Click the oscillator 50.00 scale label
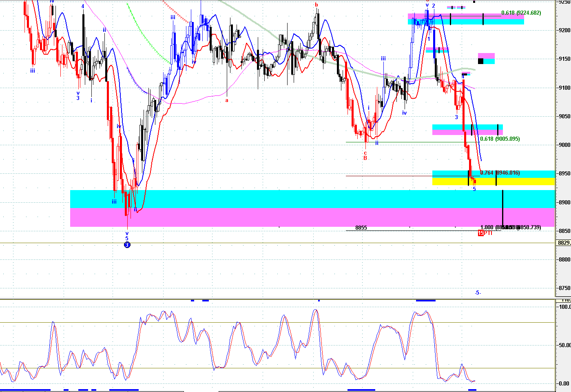 564,345
